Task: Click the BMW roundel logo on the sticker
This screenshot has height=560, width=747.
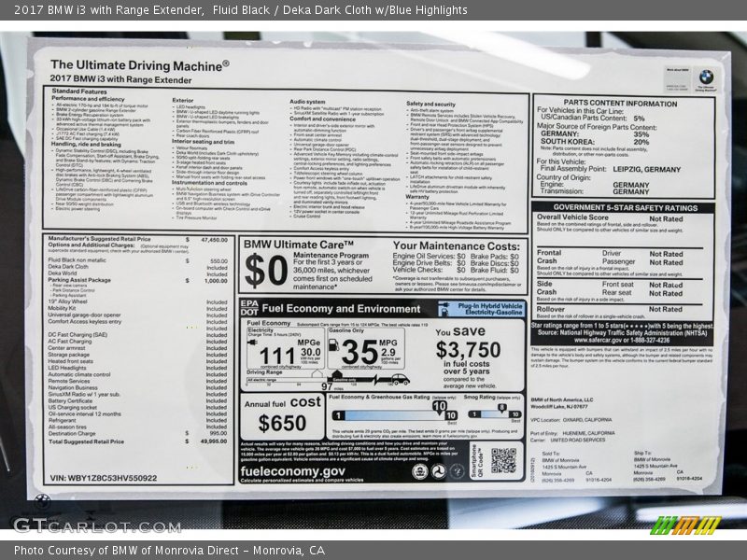Action: 706,77
